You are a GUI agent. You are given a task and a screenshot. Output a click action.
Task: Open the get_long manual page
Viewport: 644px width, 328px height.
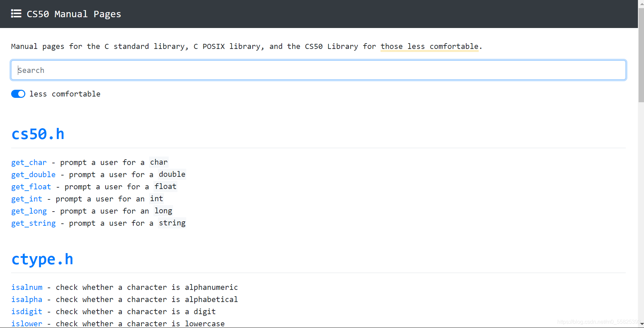[29, 211]
